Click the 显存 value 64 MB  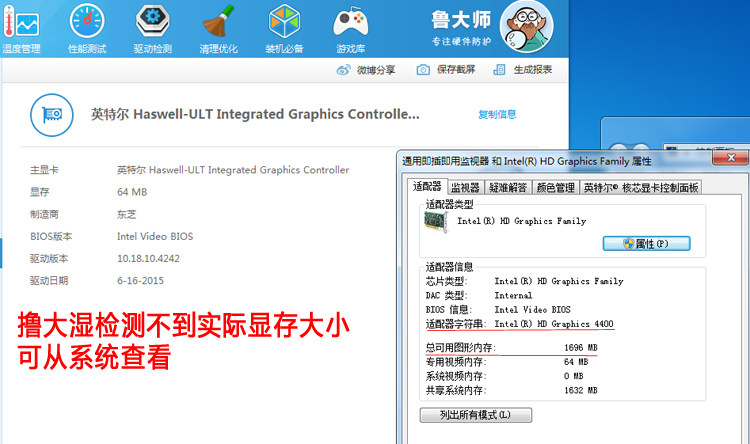(x=132, y=192)
